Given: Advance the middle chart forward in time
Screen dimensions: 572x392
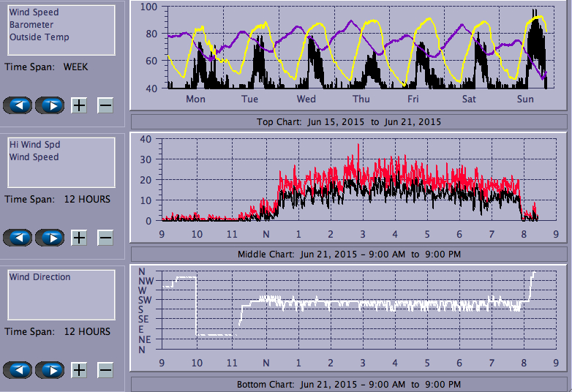Looking at the screenshot, I should point(50,238).
